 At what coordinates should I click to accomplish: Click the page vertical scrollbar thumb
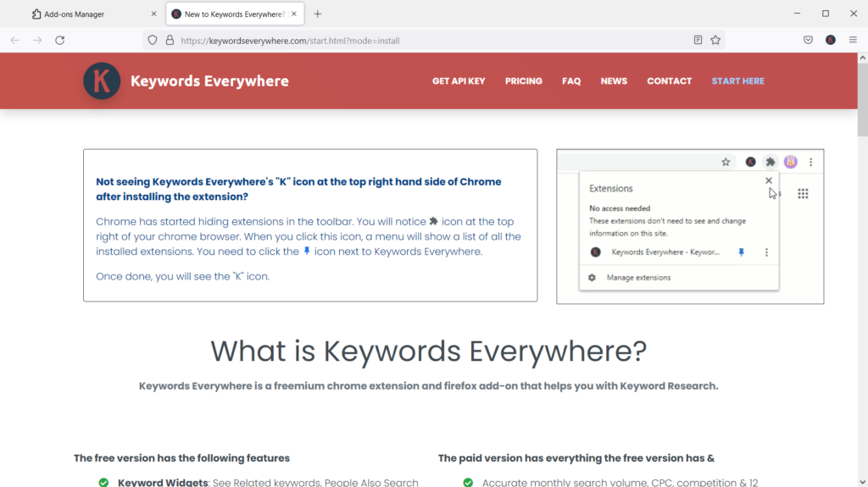pos(862,100)
